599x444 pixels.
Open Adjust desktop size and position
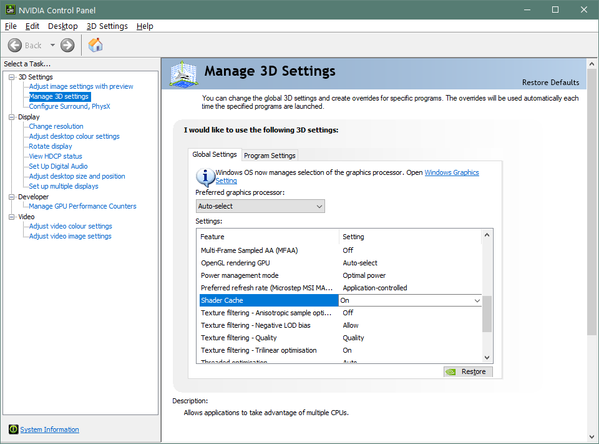[x=77, y=176]
